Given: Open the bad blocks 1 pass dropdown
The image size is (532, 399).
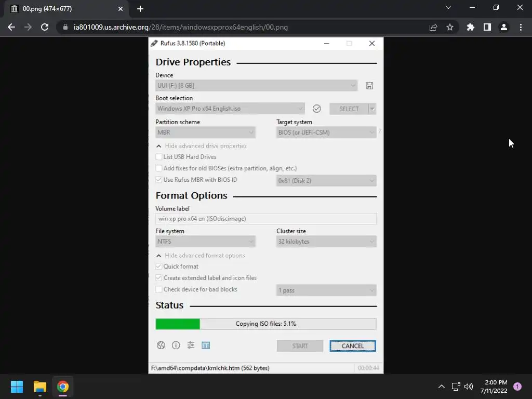Looking at the screenshot, I should pyautogui.click(x=326, y=290).
